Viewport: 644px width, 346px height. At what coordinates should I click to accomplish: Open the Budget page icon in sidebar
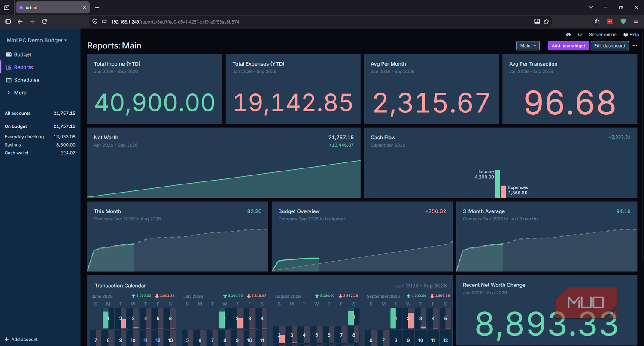9,54
